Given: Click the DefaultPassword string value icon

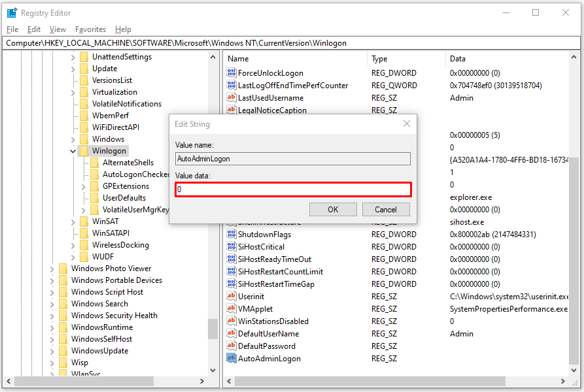Looking at the screenshot, I should tap(232, 346).
